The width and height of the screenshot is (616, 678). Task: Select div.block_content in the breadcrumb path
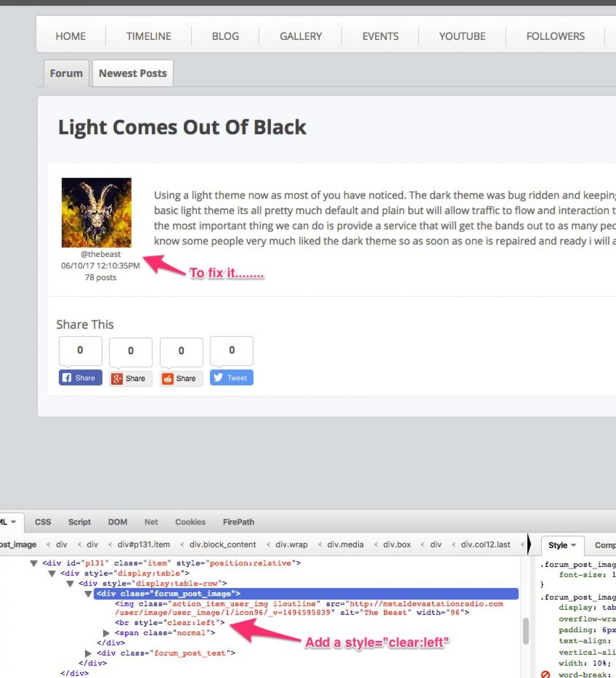tap(222, 545)
